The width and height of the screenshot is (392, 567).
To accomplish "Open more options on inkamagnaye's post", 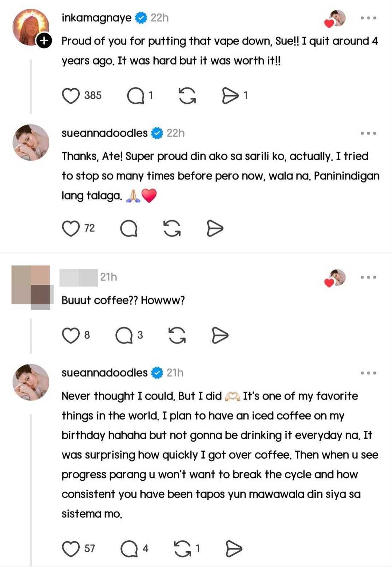I will [x=368, y=18].
